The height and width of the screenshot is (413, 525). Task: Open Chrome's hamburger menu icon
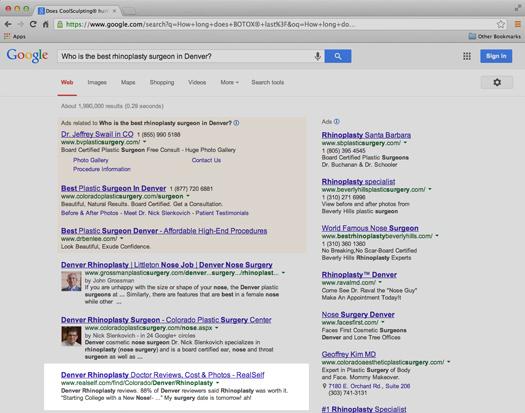pyautogui.click(x=517, y=24)
